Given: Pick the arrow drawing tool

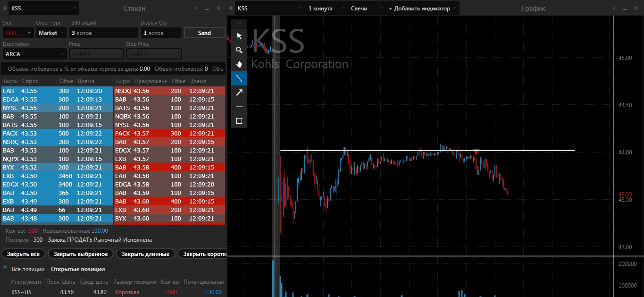Looking at the screenshot, I should tap(239, 93).
